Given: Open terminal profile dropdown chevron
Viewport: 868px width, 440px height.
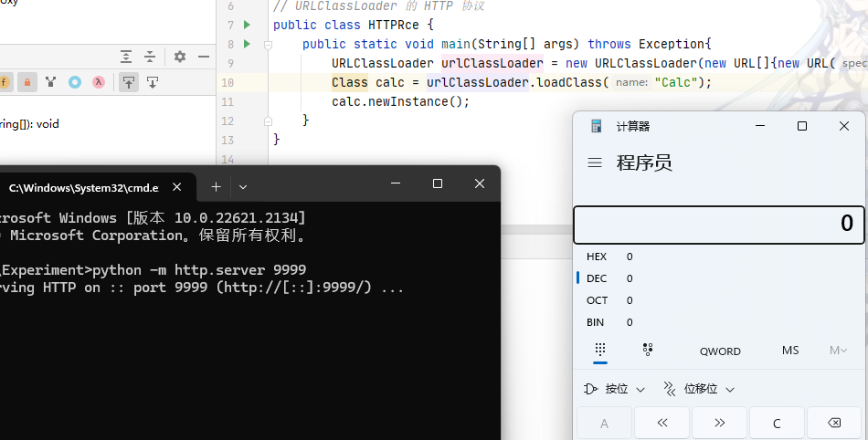Looking at the screenshot, I should pyautogui.click(x=242, y=187).
